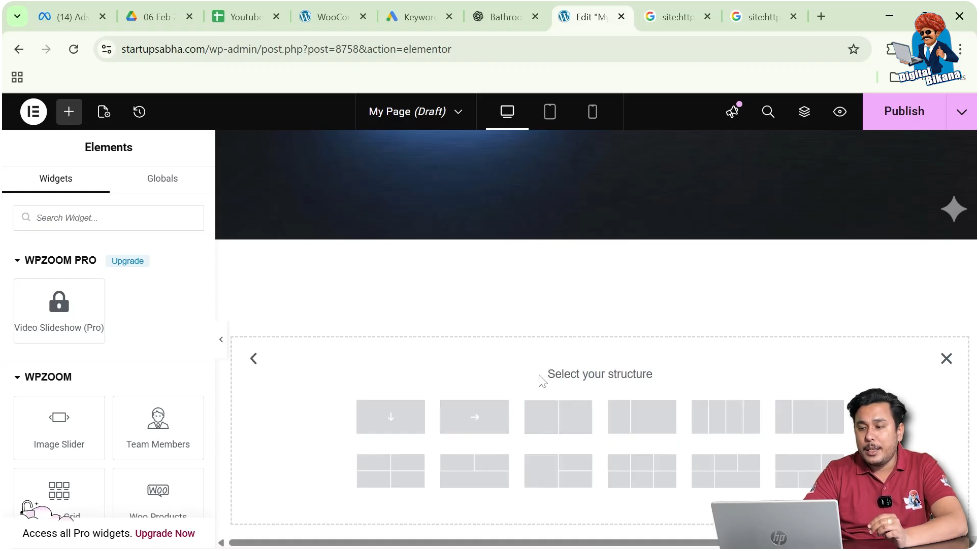Switch to desktop responsive view
979x551 pixels.
point(507,112)
